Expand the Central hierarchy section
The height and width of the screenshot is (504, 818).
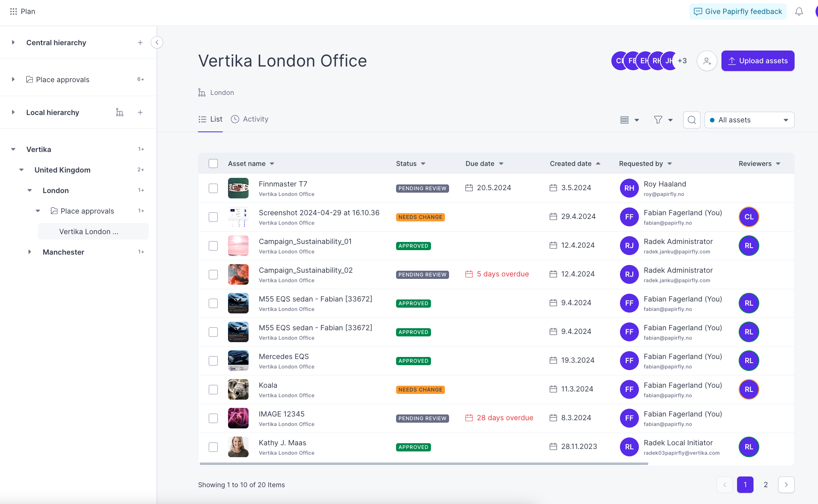[x=13, y=42]
